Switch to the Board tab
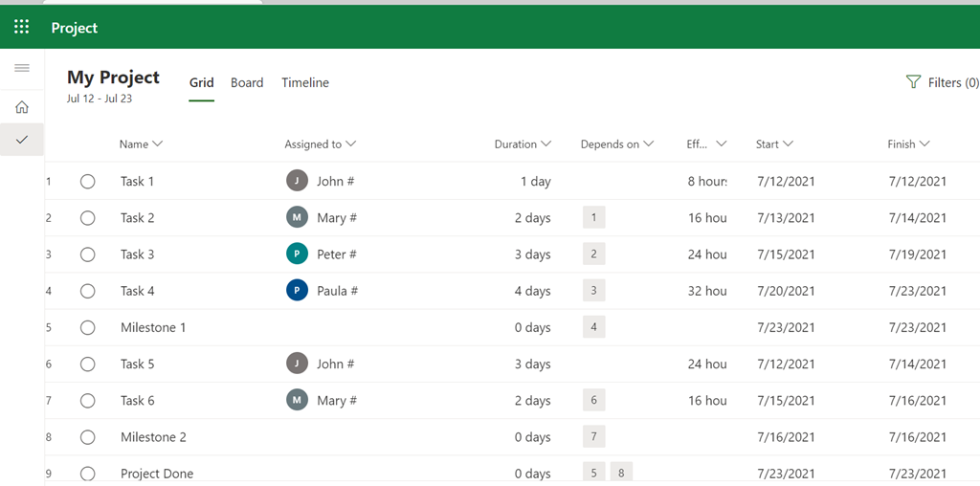Viewport: 980px width, 486px height. [247, 83]
